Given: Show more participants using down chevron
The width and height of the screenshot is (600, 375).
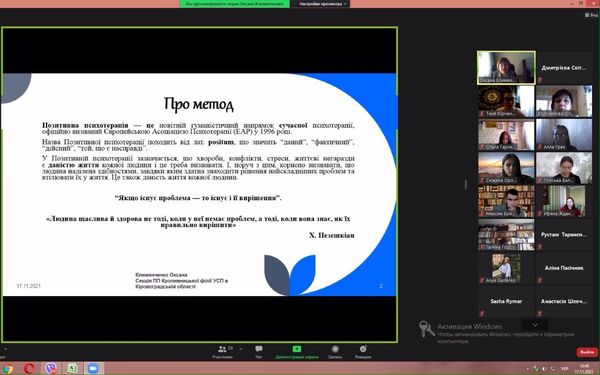Looking at the screenshot, I should [x=535, y=325].
